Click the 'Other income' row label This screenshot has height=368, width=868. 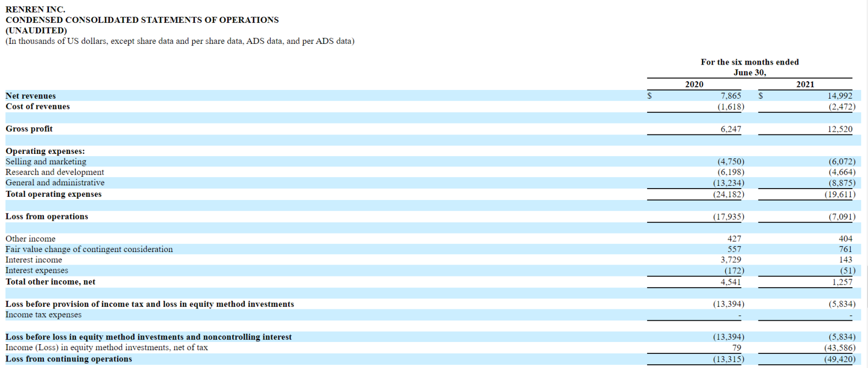(x=30, y=239)
